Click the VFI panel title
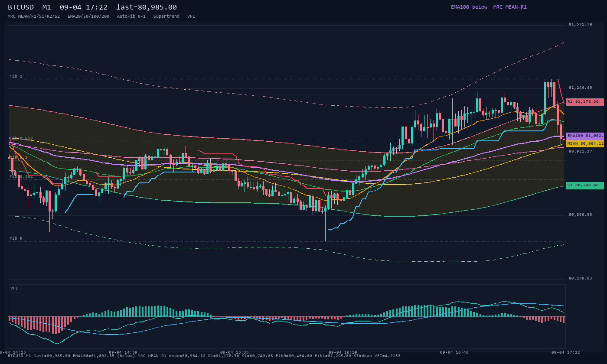Image resolution: width=607 pixels, height=364 pixels. [14, 288]
